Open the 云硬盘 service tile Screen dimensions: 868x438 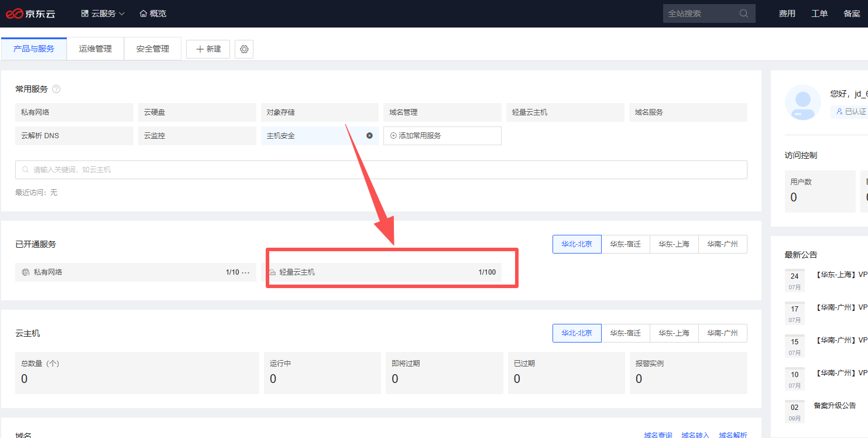[x=197, y=112]
